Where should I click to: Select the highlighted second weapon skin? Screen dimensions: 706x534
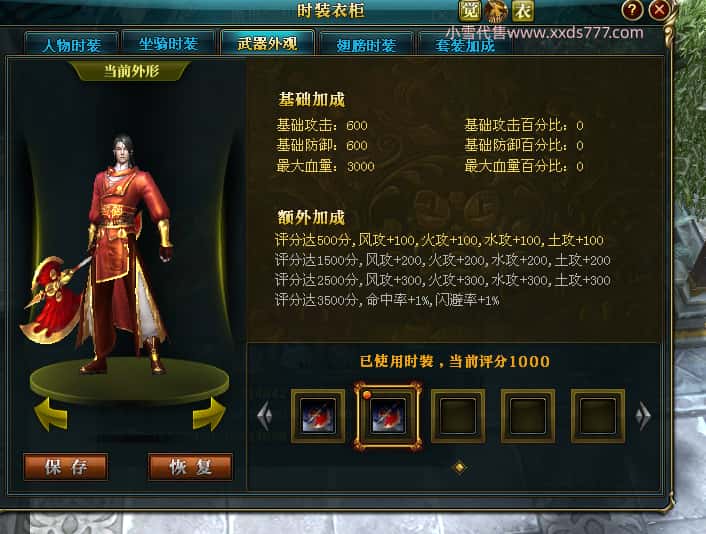(388, 416)
